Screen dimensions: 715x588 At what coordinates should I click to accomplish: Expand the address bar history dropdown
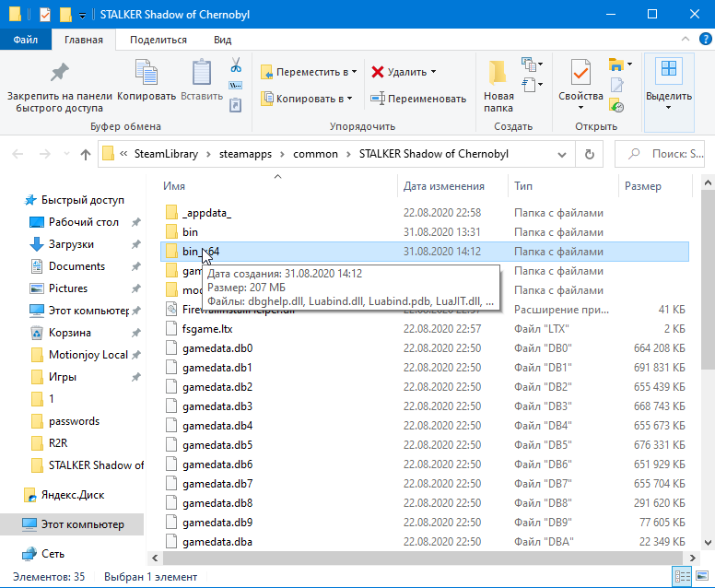tap(562, 155)
